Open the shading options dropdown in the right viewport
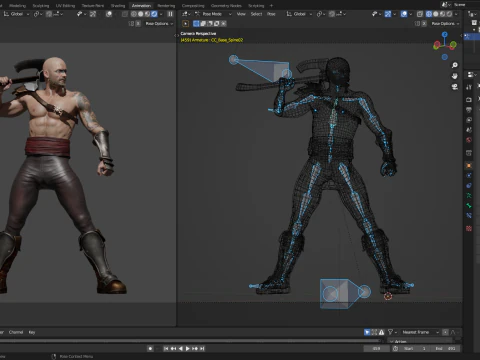Viewport: 480px width, 360px height. (x=456, y=14)
